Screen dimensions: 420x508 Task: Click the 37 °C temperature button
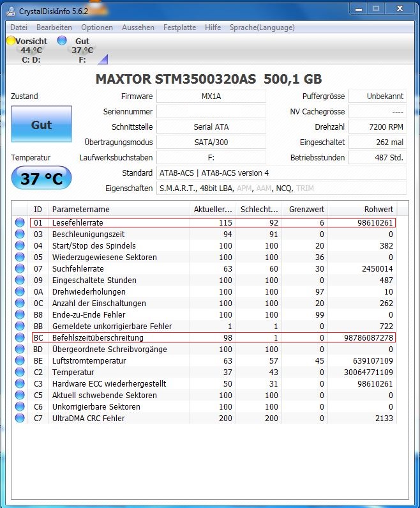pyautogui.click(x=41, y=178)
